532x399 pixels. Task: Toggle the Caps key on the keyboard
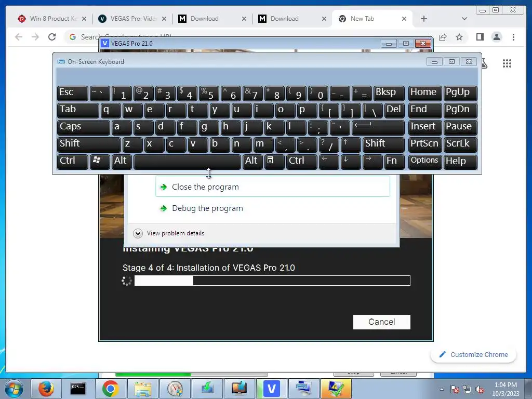point(84,127)
